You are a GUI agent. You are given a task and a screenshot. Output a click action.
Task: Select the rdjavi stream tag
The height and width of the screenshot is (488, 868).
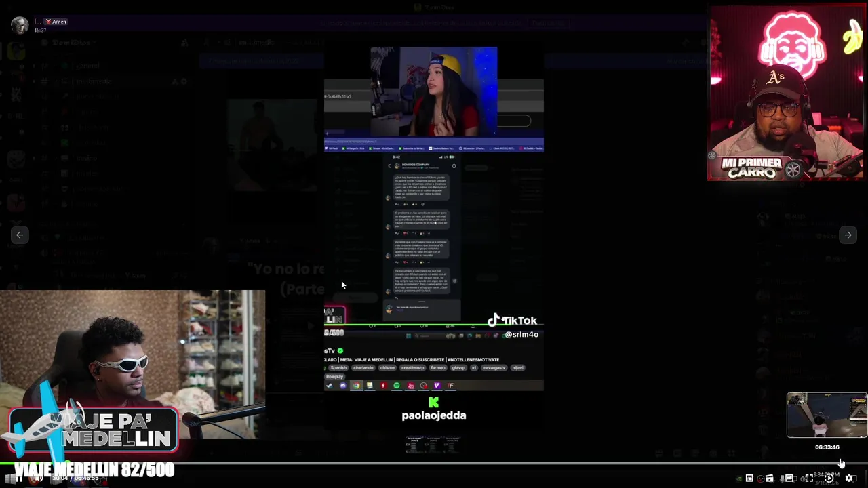pyautogui.click(x=518, y=368)
